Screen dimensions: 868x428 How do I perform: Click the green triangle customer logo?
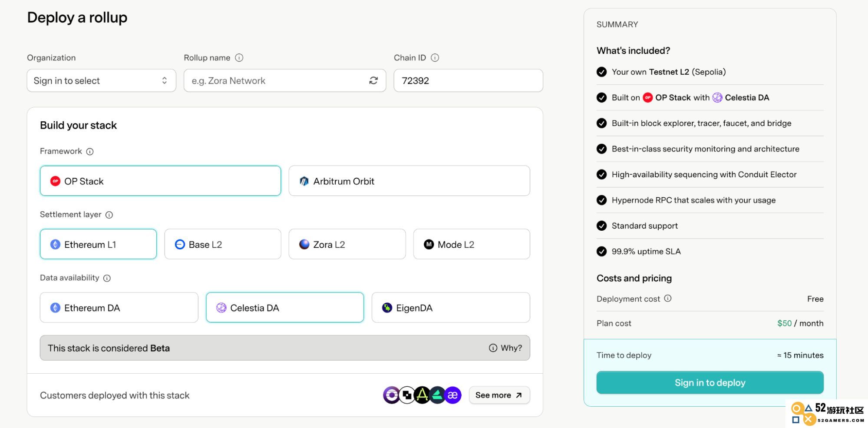[437, 395]
